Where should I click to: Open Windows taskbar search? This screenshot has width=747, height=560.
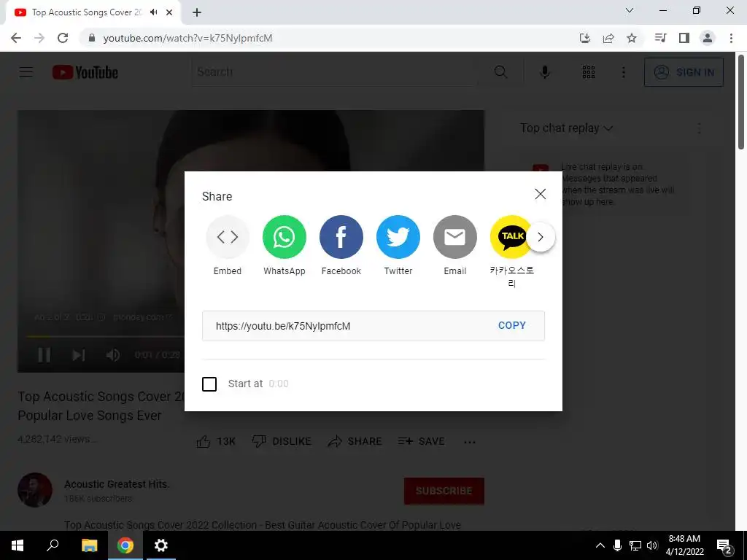coord(53,545)
